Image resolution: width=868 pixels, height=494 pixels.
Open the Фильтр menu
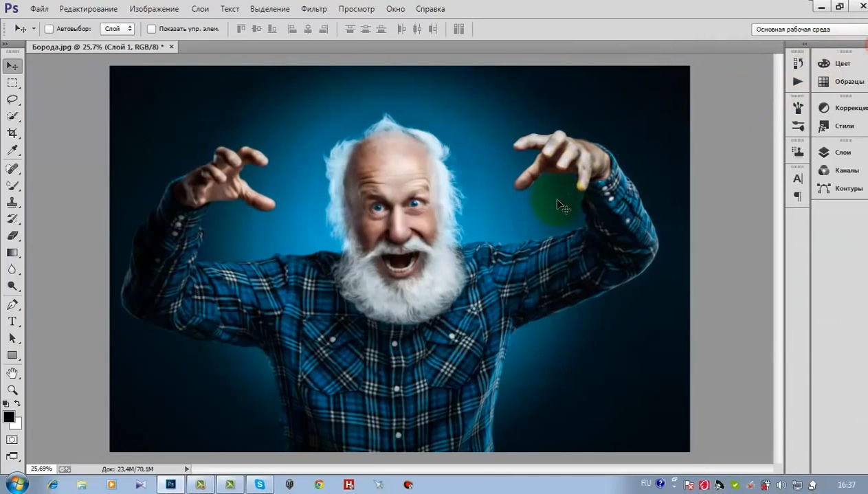[314, 9]
